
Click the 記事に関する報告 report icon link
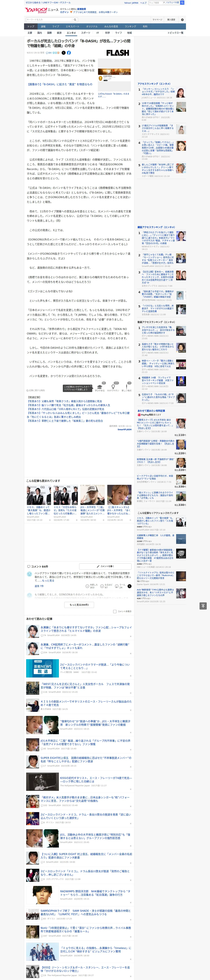click(x=35, y=390)
